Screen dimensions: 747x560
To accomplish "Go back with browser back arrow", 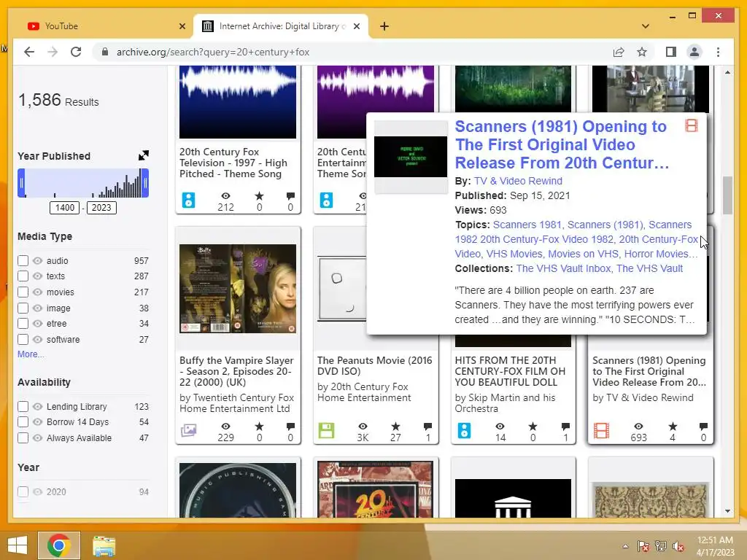I will coord(29,52).
